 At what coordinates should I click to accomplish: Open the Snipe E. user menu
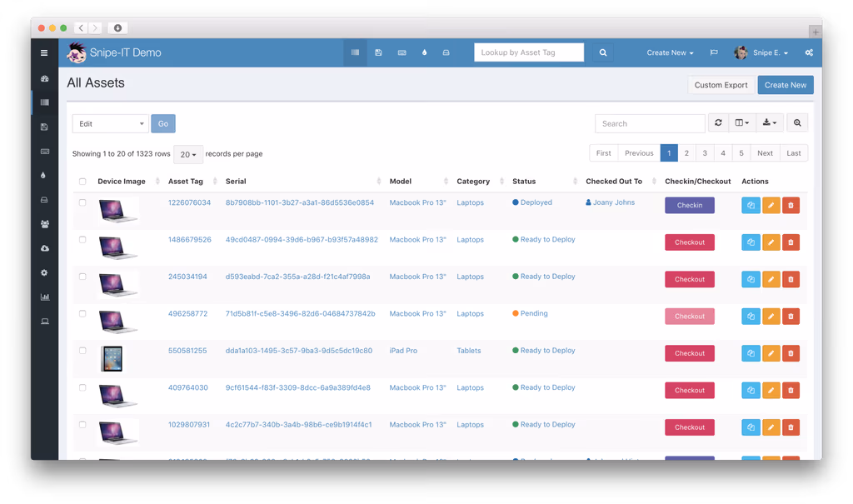pyautogui.click(x=761, y=52)
